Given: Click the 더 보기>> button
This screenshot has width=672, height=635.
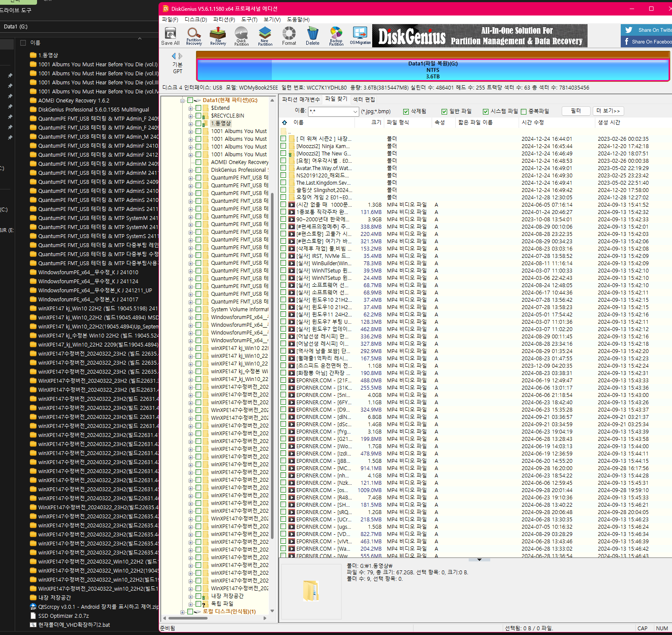Looking at the screenshot, I should 608,111.
